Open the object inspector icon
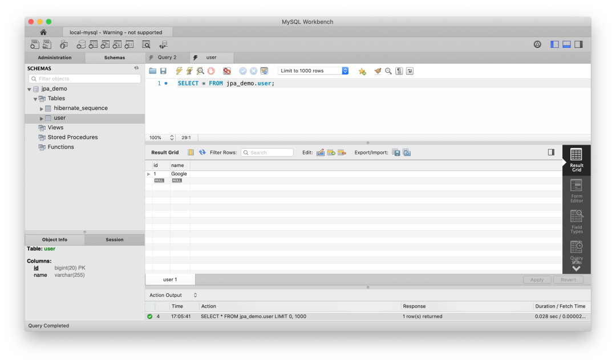616x364 pixels. (64, 44)
